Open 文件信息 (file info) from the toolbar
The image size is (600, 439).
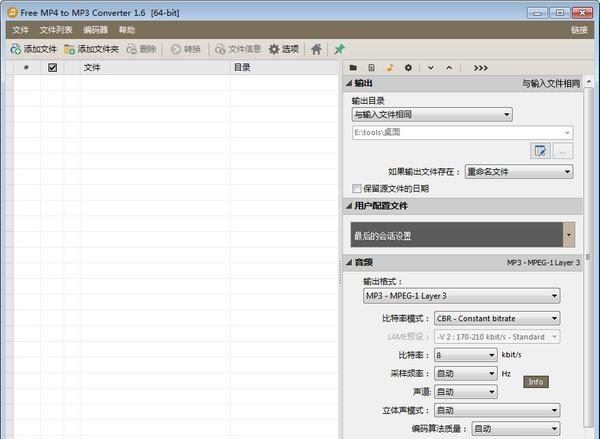238,49
